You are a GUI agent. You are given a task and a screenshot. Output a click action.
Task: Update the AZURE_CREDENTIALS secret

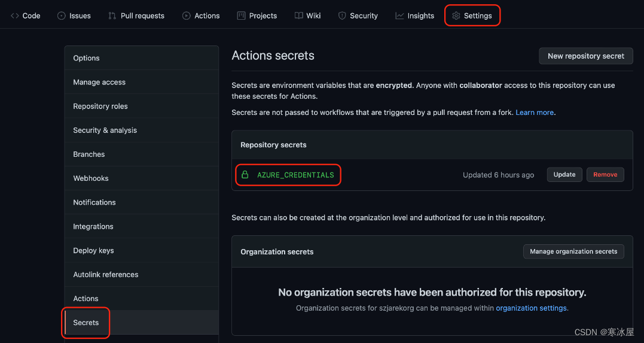tap(564, 175)
